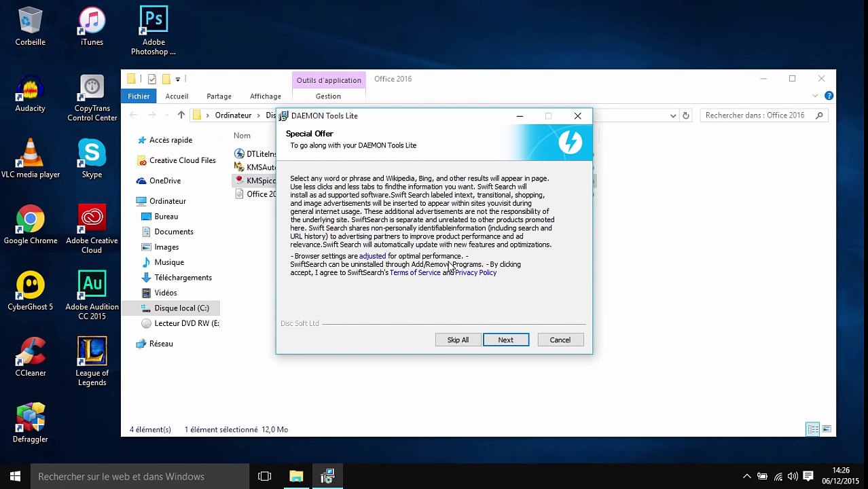Open the Affichage ribbon tab

coord(266,96)
